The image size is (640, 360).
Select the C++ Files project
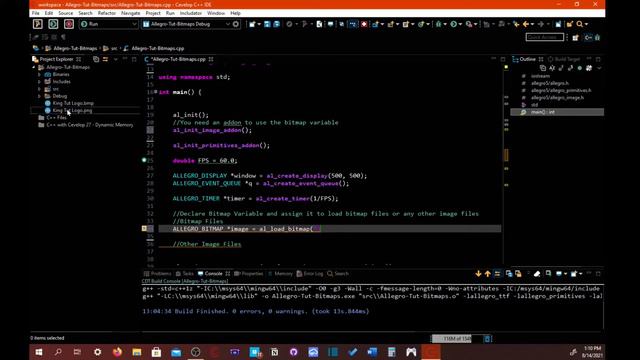56,118
